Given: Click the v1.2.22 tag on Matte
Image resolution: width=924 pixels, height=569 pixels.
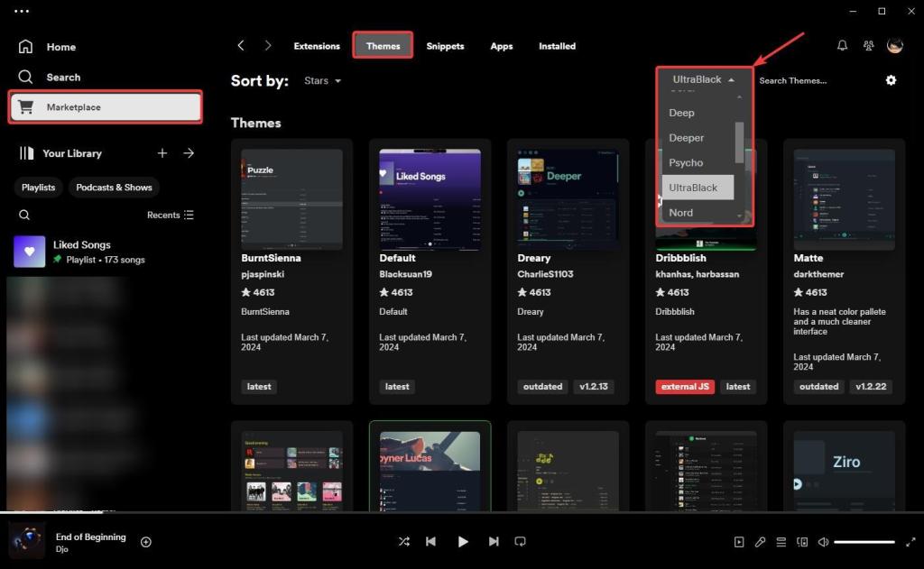Looking at the screenshot, I should coord(871,387).
